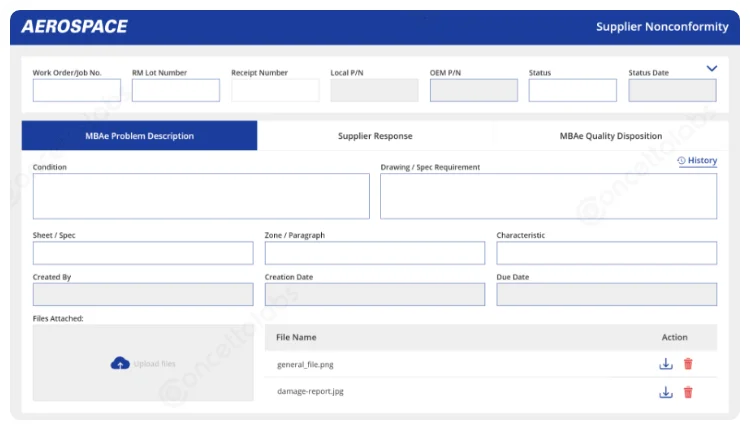
Task: Click the Sheet / Spec field
Action: pos(143,253)
